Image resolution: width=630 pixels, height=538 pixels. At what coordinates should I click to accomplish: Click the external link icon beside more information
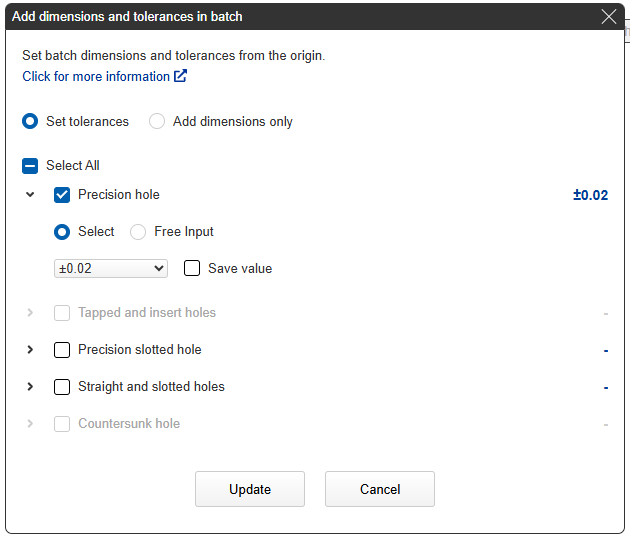[x=180, y=76]
